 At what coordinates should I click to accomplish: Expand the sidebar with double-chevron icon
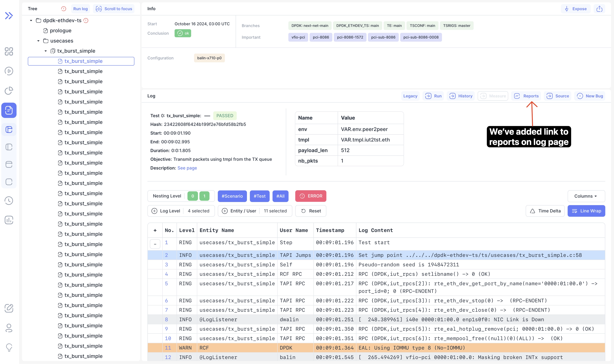pyautogui.click(x=9, y=16)
